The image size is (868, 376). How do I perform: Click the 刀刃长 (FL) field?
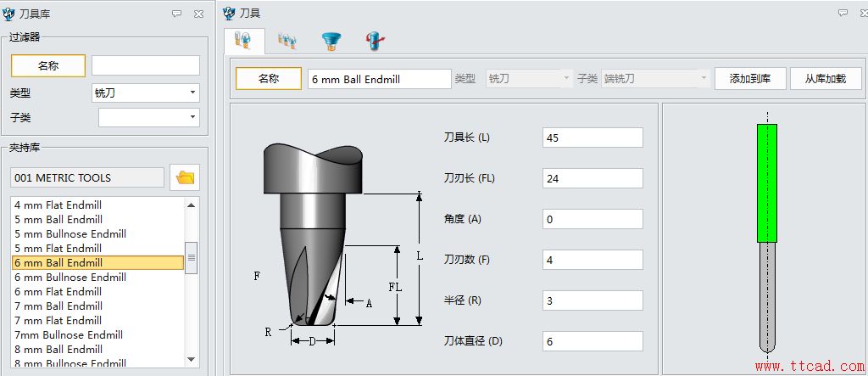point(593,178)
